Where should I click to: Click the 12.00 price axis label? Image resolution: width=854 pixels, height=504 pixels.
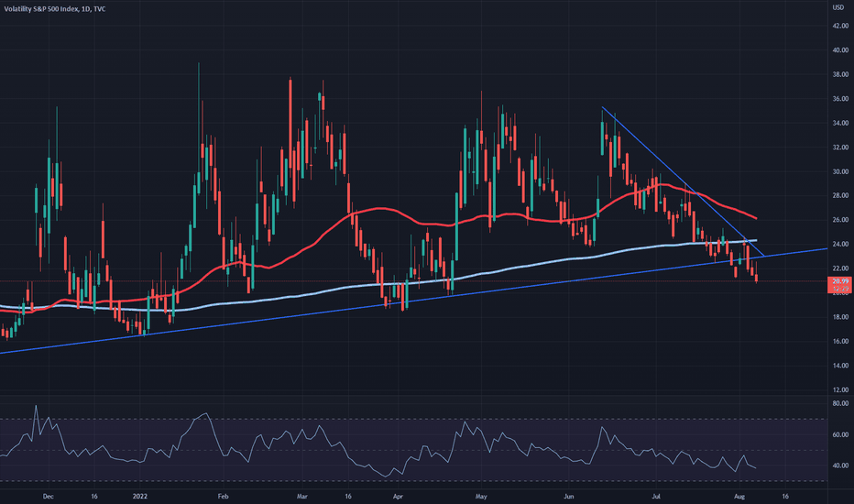840,389
